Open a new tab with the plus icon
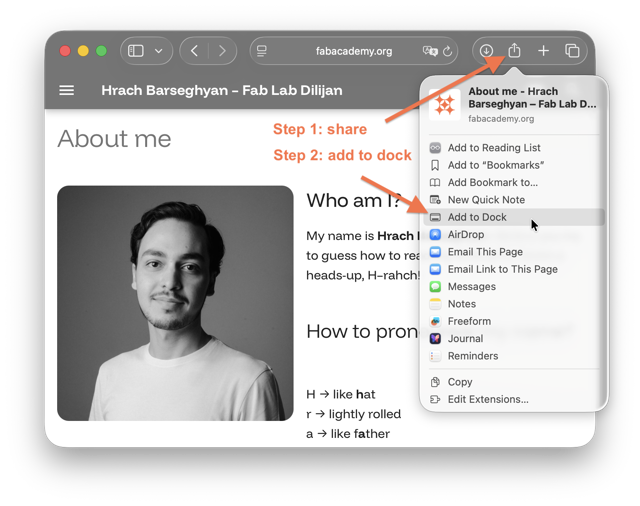 [543, 51]
